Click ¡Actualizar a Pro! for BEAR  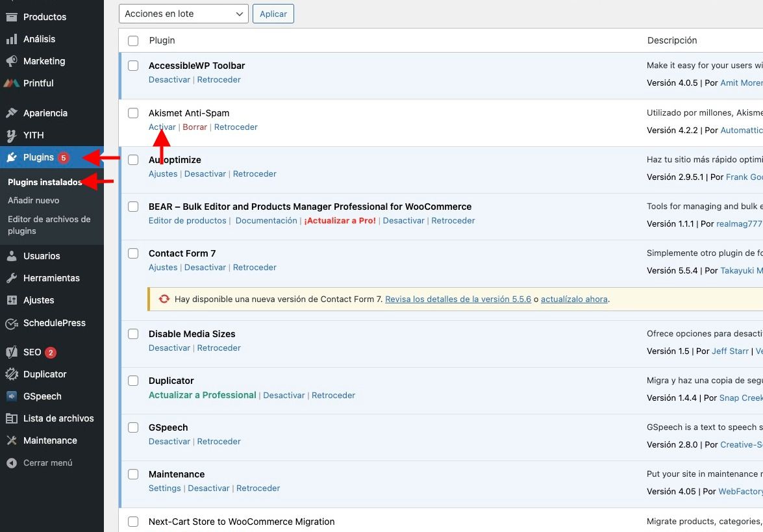coord(340,220)
